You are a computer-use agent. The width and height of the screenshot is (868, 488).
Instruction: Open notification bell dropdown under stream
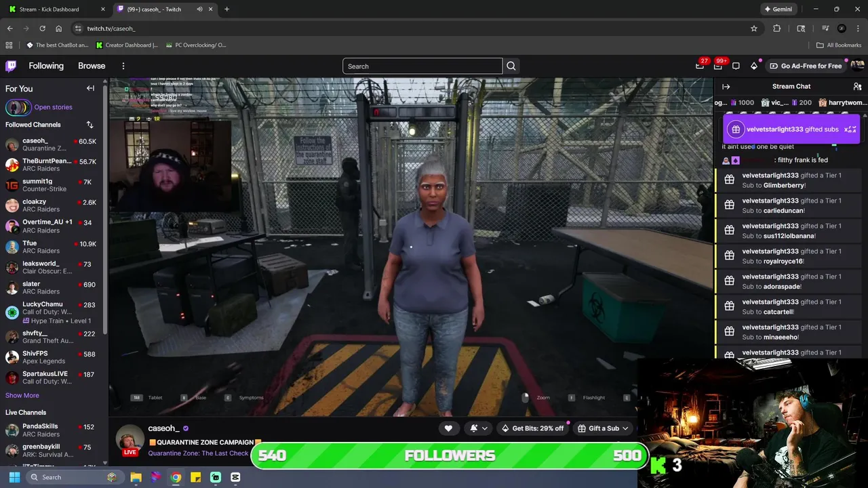coord(478,428)
